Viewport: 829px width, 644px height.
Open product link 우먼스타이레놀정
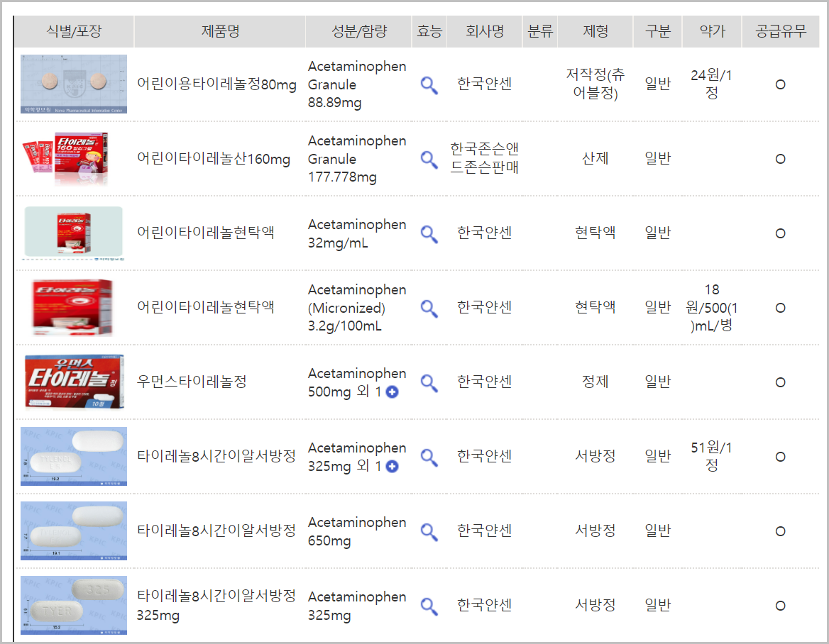coord(192,382)
